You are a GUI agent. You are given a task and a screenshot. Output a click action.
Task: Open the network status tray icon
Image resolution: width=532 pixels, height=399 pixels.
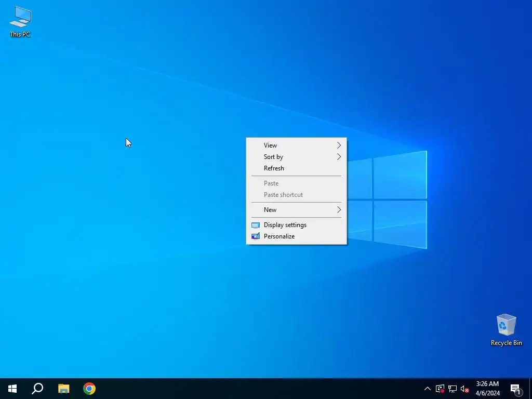coord(453,389)
